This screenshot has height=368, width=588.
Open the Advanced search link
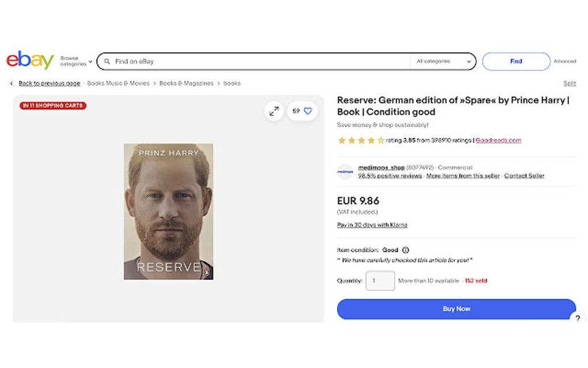565,61
